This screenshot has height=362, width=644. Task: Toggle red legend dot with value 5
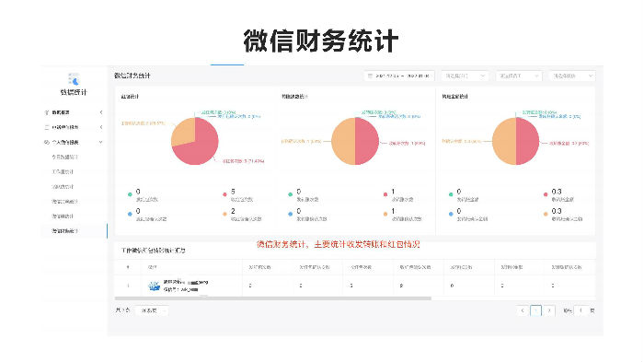(x=224, y=194)
